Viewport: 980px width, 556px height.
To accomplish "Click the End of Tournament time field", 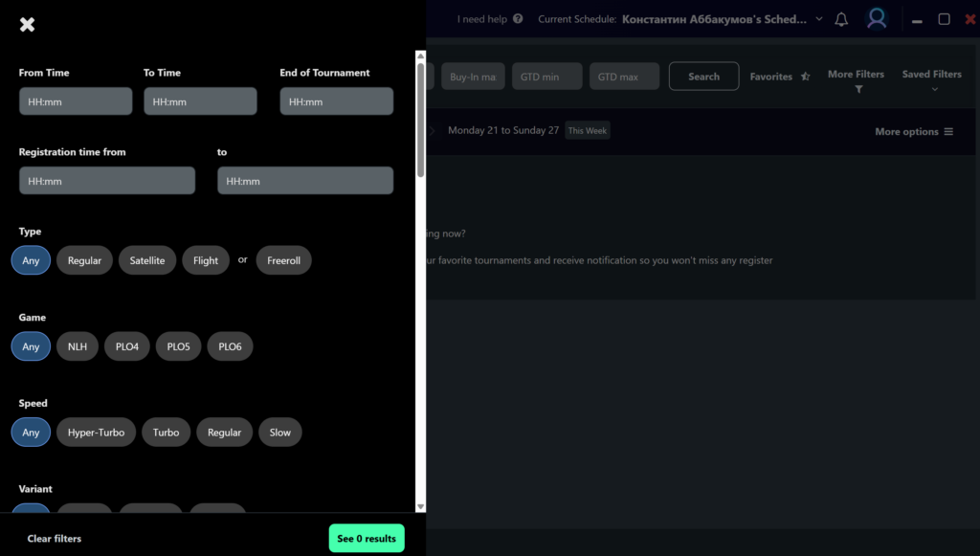I will click(x=337, y=101).
